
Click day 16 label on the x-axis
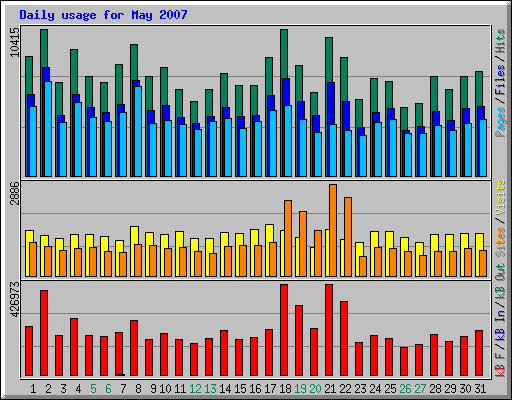pyautogui.click(x=255, y=389)
